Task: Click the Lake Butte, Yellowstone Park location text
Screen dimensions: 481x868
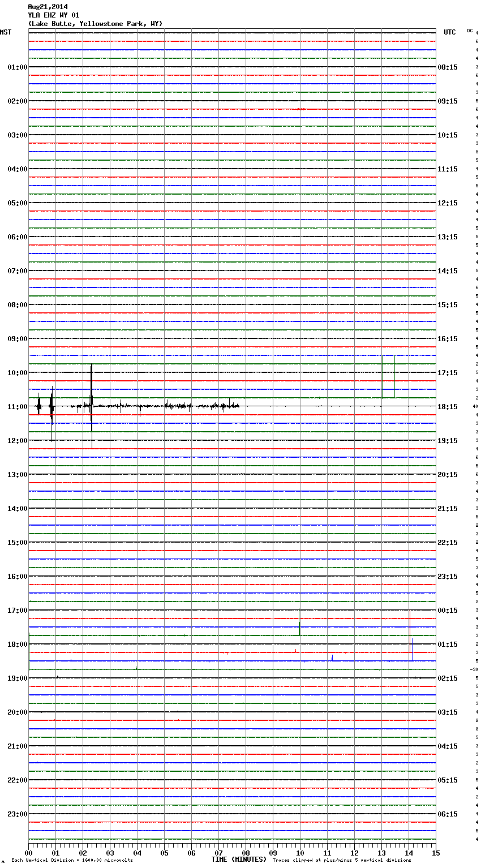Action: click(95, 24)
